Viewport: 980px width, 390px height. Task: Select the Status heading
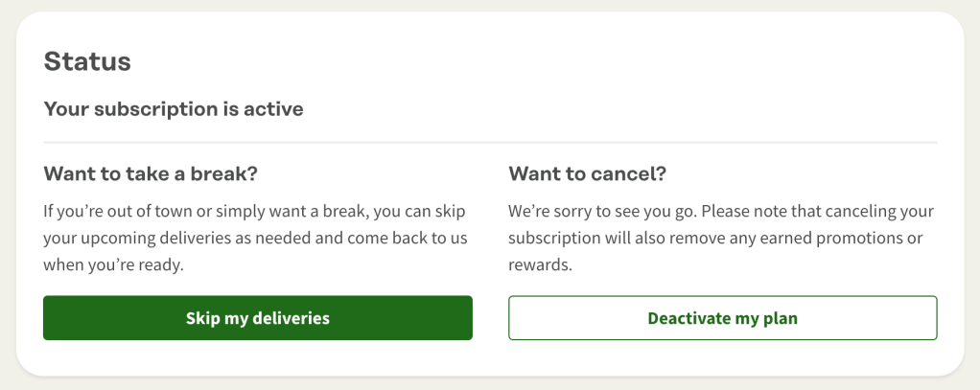(x=87, y=62)
